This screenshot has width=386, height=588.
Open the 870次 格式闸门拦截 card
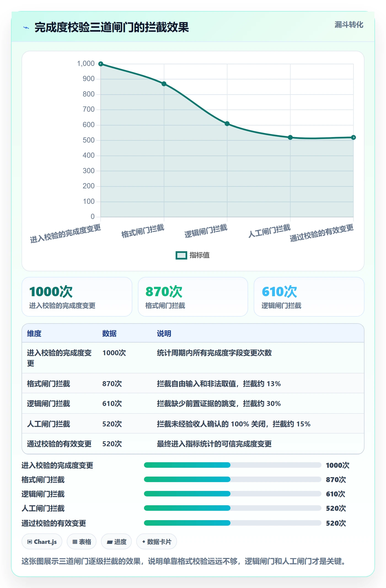click(x=193, y=297)
